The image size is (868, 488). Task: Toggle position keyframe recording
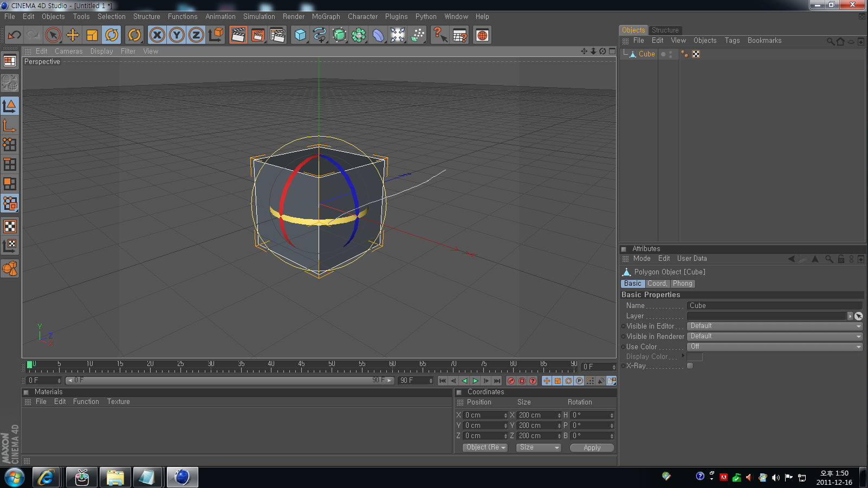tap(547, 381)
